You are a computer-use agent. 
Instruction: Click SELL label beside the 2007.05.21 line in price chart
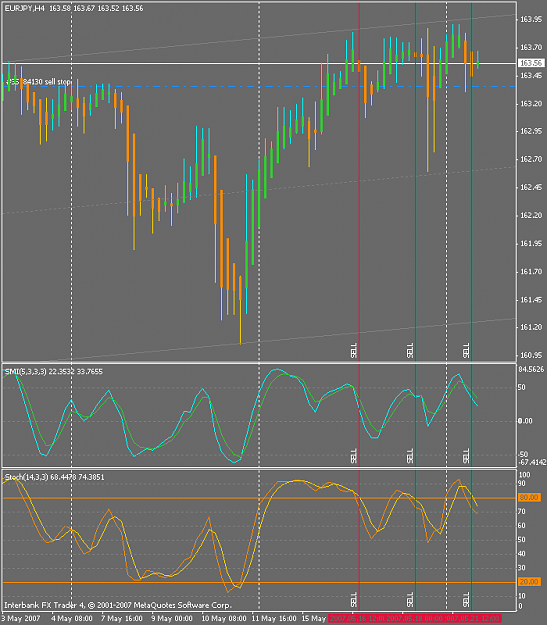[x=466, y=350]
